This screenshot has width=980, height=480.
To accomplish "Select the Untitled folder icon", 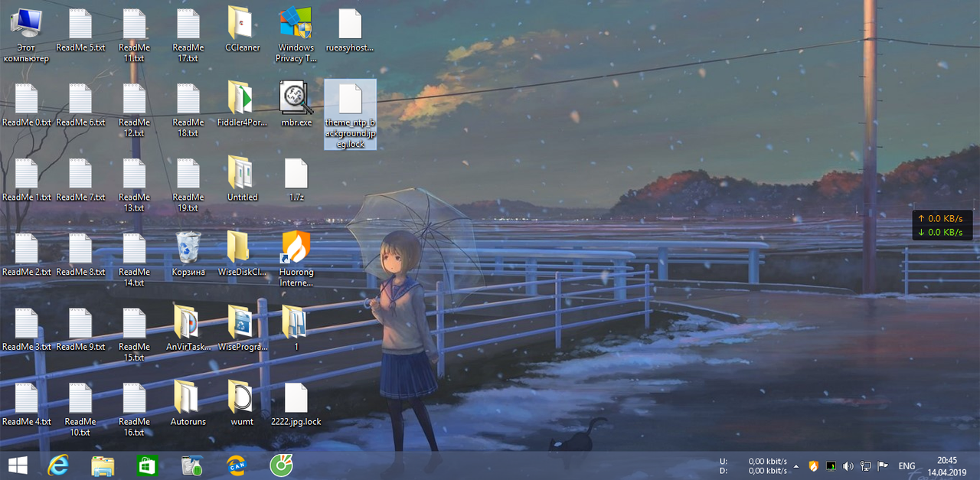I will point(243,180).
